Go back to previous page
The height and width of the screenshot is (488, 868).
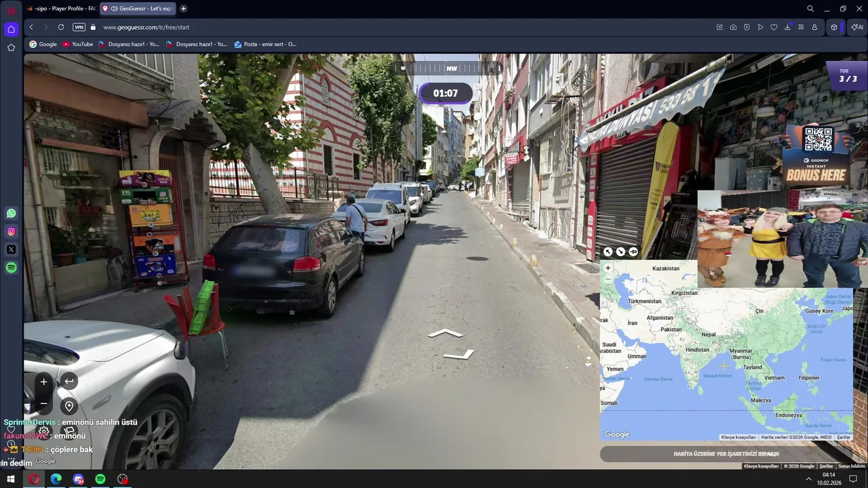tap(31, 27)
